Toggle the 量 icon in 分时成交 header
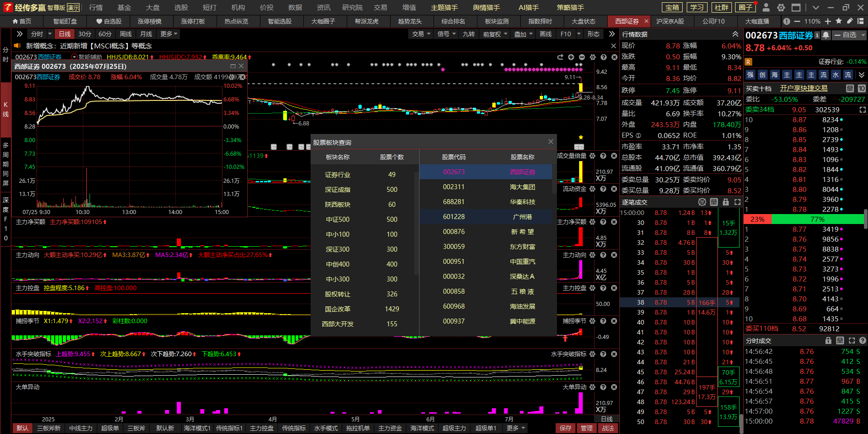 pyautogui.click(x=840, y=340)
